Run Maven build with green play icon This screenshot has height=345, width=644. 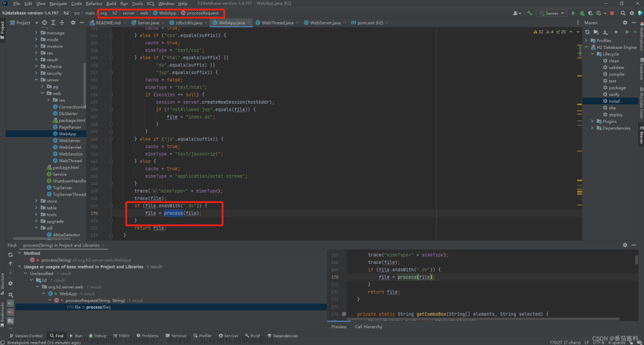click(627, 32)
